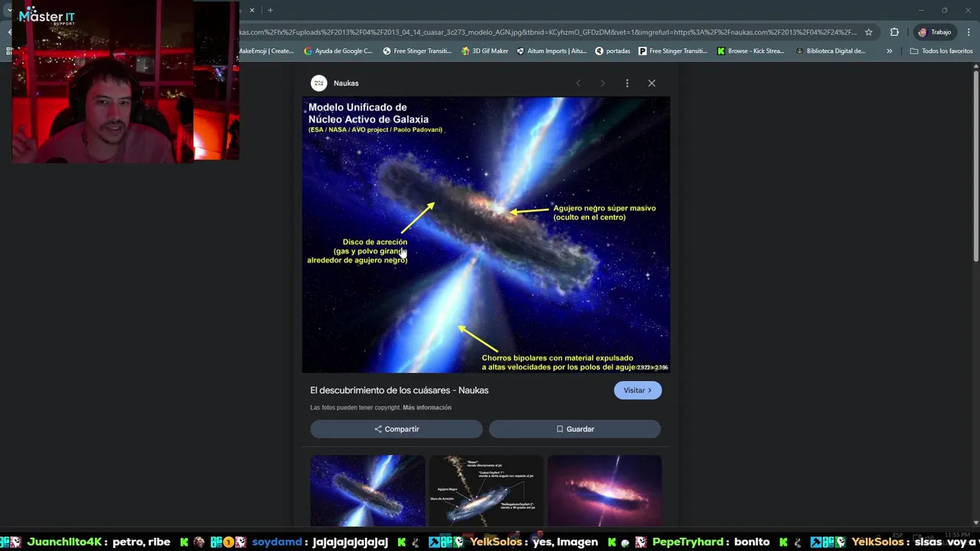Open the Más información copyright link
This screenshot has width=980, height=551.
tap(427, 408)
